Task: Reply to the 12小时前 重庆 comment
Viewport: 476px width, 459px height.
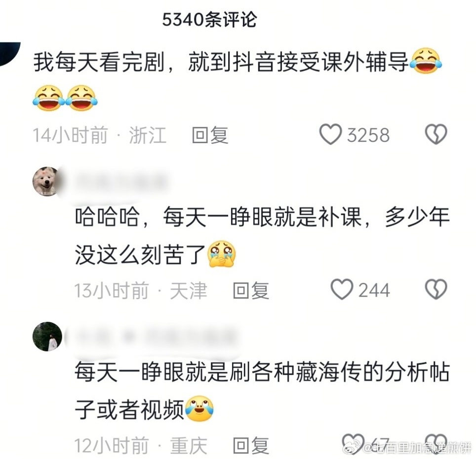Action: click(251, 445)
